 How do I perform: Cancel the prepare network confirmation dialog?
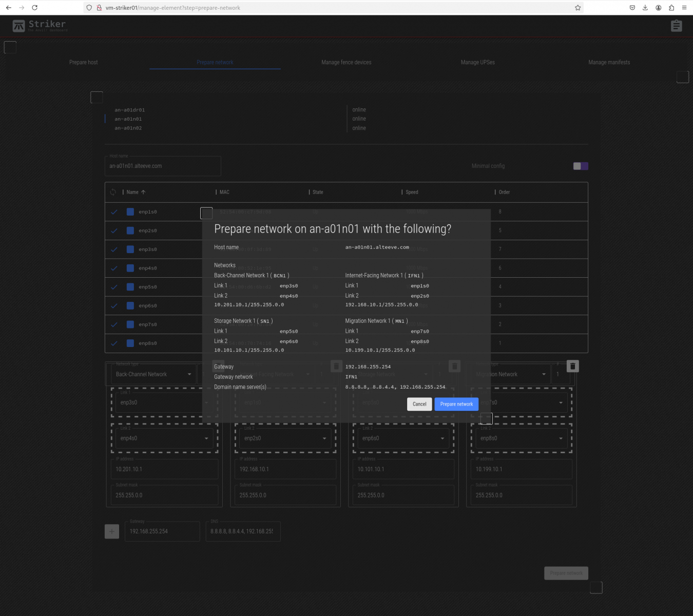coord(419,404)
